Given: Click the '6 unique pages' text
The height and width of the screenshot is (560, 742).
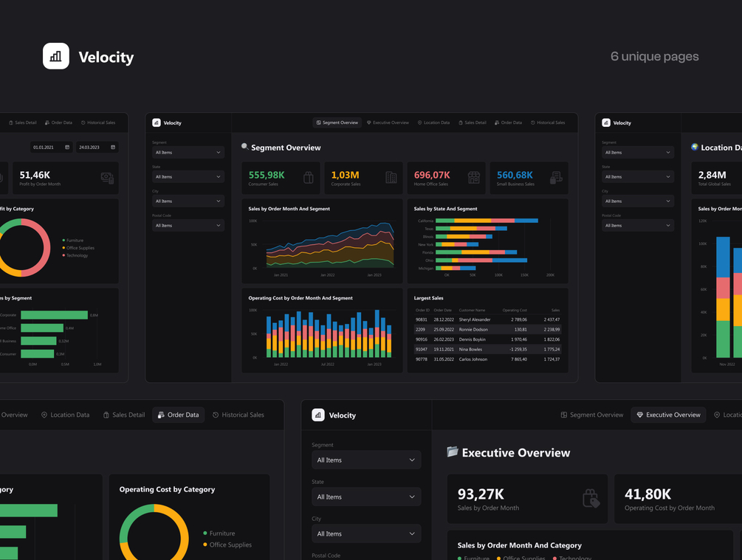Looking at the screenshot, I should (x=654, y=56).
